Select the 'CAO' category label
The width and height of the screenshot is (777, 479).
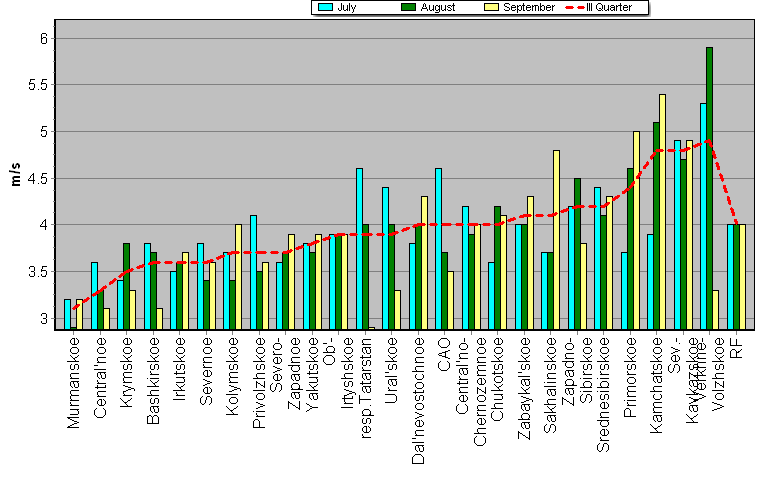coord(444,355)
